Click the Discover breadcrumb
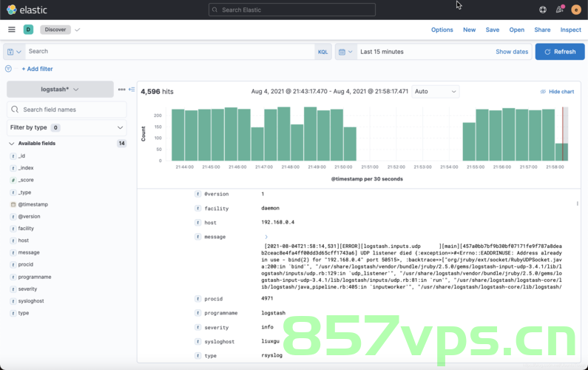Viewport: 588px width, 370px height. click(55, 30)
